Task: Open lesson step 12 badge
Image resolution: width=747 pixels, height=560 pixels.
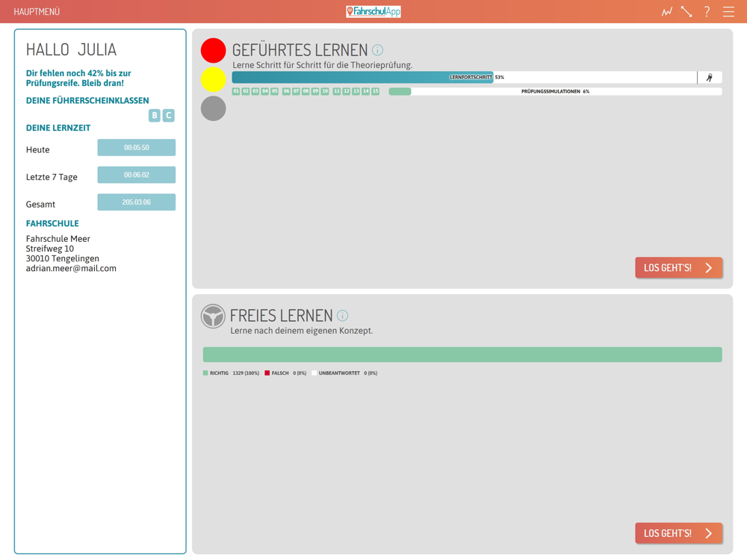Action: pyautogui.click(x=347, y=91)
